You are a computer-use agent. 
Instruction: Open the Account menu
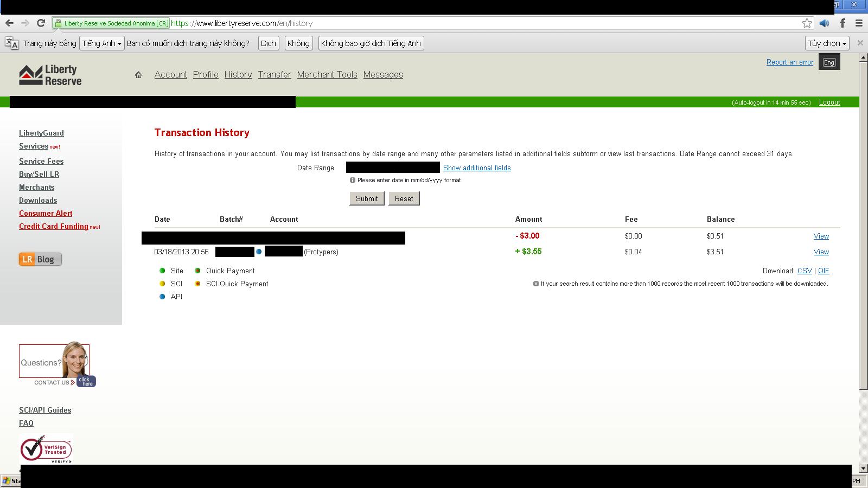click(x=171, y=75)
